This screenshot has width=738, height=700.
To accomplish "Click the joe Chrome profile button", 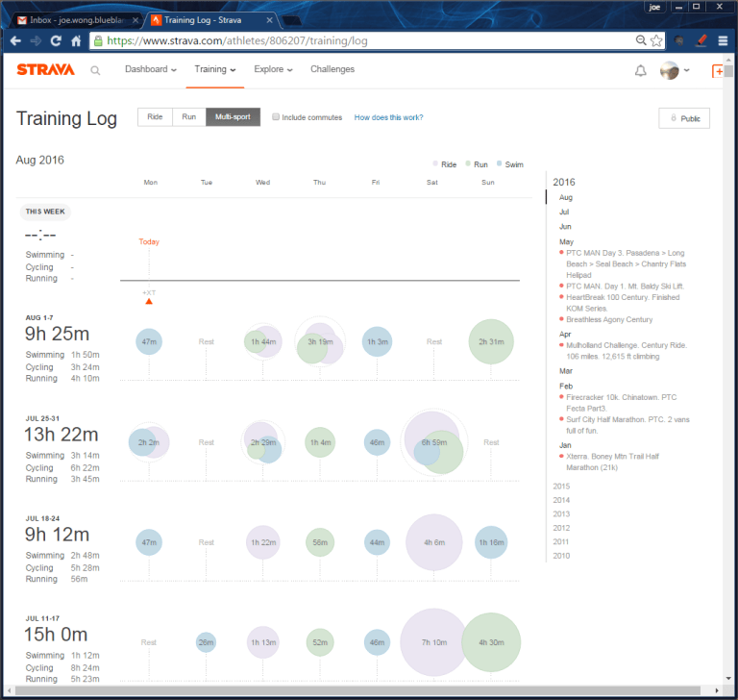I will pos(654,7).
